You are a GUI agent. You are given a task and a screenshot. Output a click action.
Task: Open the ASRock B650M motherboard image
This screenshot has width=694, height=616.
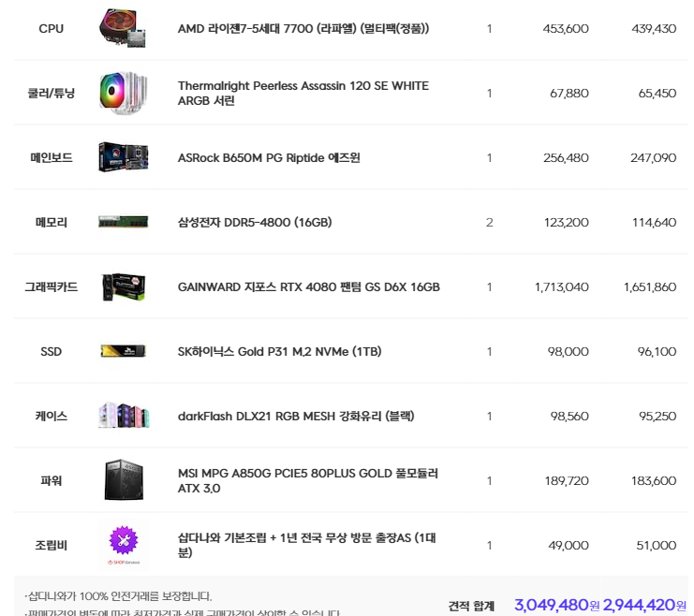point(123,157)
